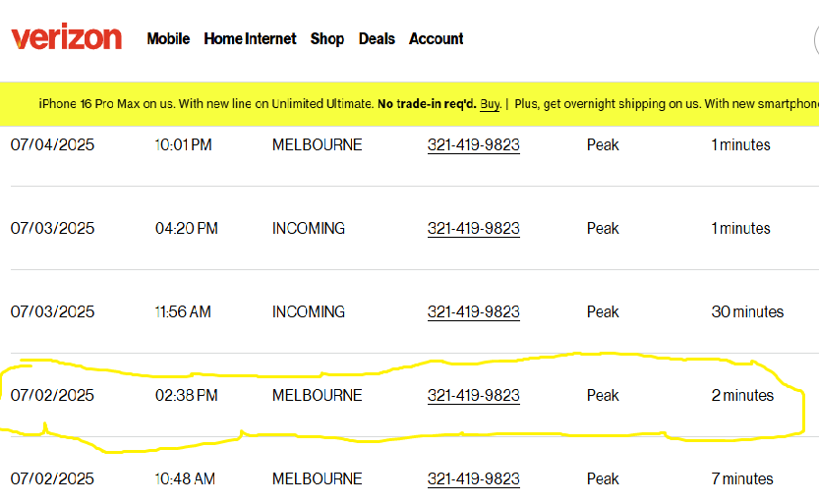This screenshot has height=504, width=819.
Task: Open the Deals navigation item
Action: click(377, 39)
